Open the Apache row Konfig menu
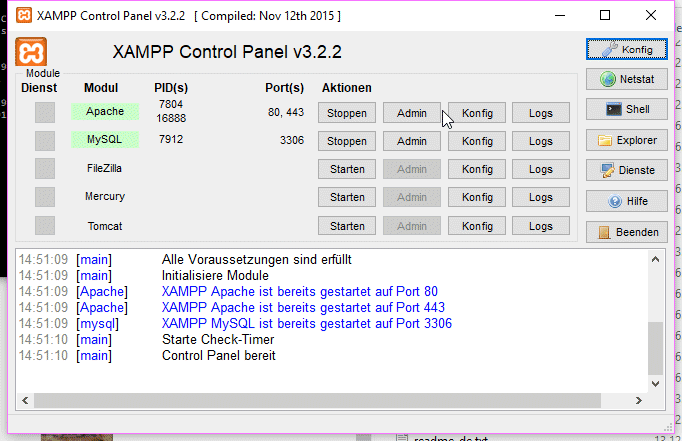Image resolution: width=682 pixels, height=441 pixels. coord(477,113)
